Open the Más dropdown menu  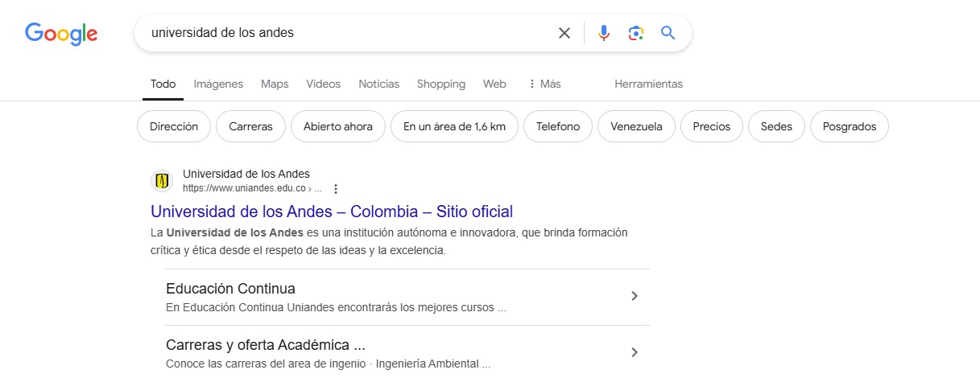tap(544, 84)
